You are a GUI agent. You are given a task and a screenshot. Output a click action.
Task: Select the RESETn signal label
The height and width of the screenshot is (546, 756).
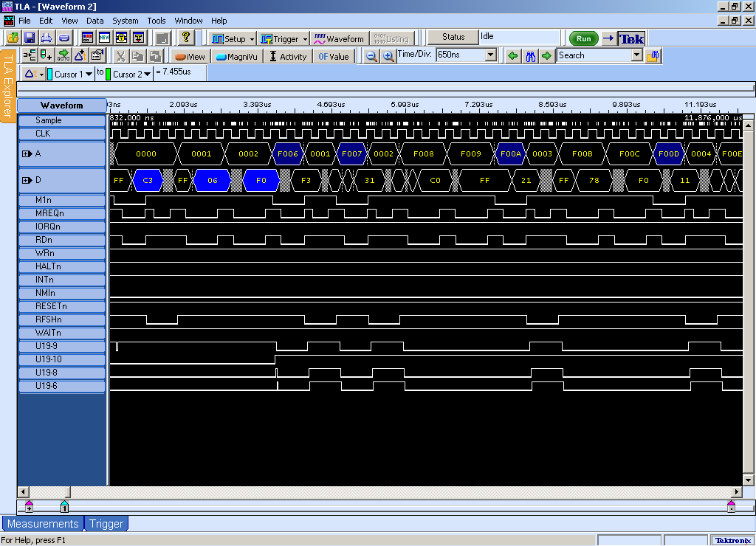[x=62, y=306]
